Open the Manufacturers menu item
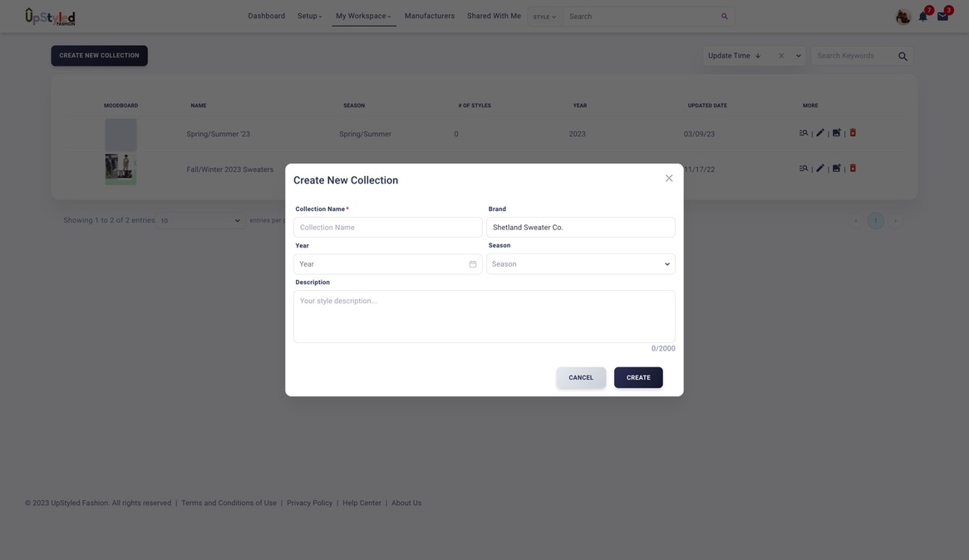Viewport: 969px width, 560px height. (x=430, y=17)
